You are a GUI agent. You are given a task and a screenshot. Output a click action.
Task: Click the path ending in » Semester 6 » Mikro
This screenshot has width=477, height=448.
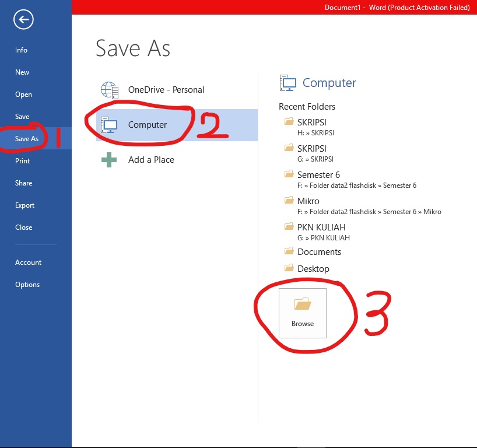pyautogui.click(x=369, y=212)
